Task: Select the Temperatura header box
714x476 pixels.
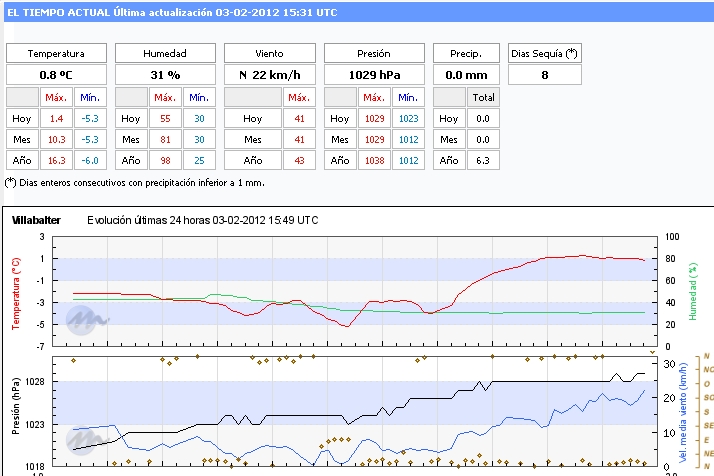Action: point(56,53)
